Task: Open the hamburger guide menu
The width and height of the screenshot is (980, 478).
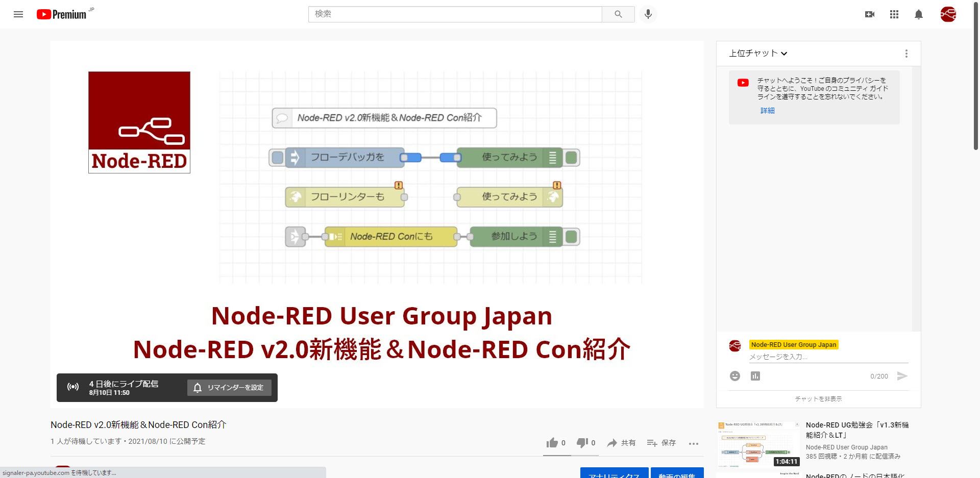Action: pos(18,14)
